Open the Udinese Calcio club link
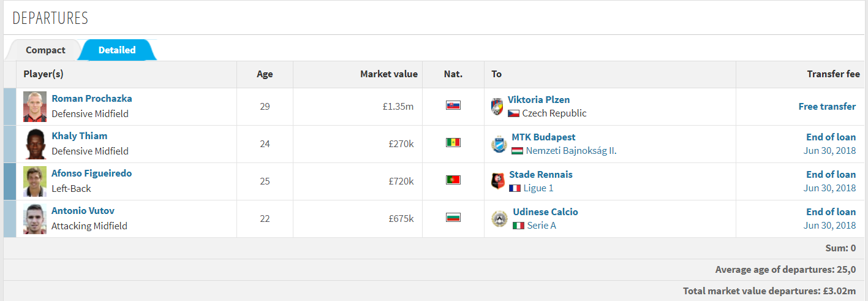This screenshot has height=301, width=868. click(x=545, y=212)
